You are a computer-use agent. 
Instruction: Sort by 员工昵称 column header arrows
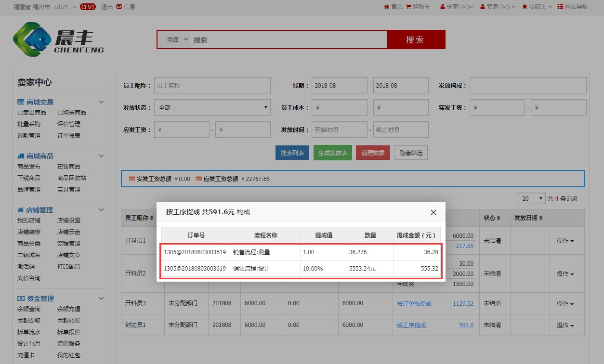(x=152, y=218)
